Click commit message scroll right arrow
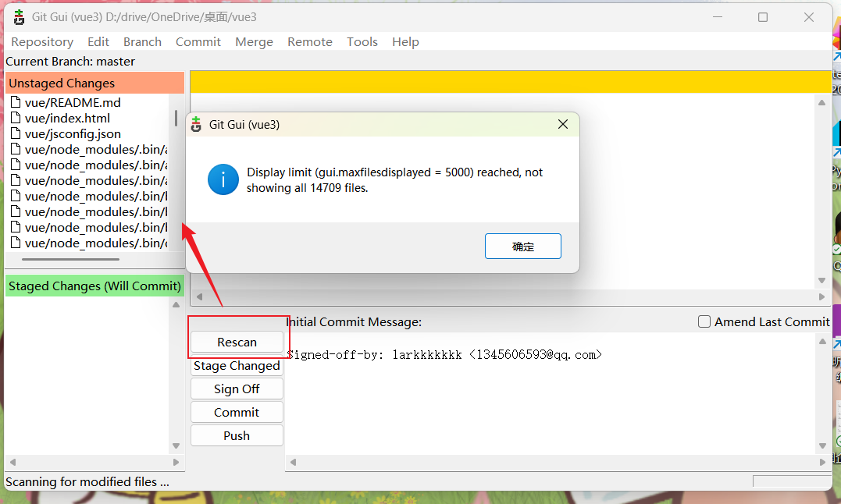The width and height of the screenshot is (841, 504). pyautogui.click(x=823, y=462)
